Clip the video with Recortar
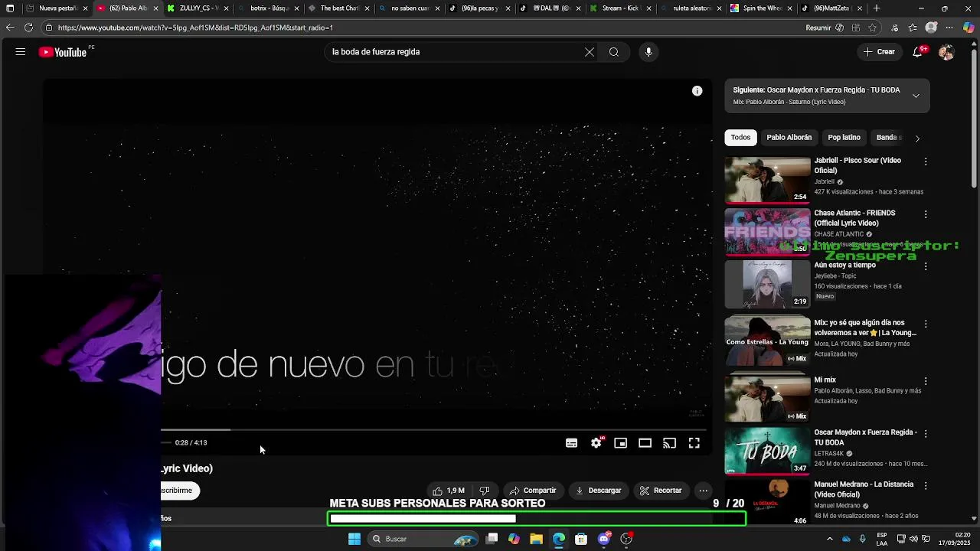Screen dimensions: 980x551 pyautogui.click(x=661, y=491)
